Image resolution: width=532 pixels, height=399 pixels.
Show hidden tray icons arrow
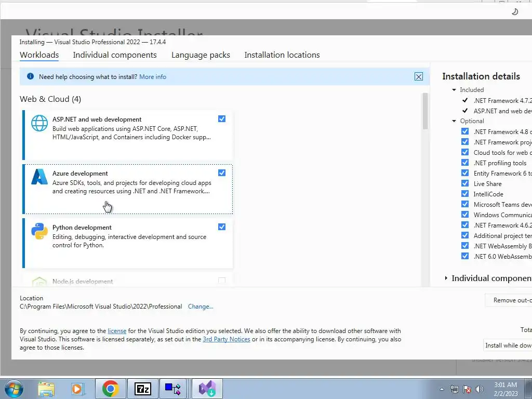click(x=442, y=389)
